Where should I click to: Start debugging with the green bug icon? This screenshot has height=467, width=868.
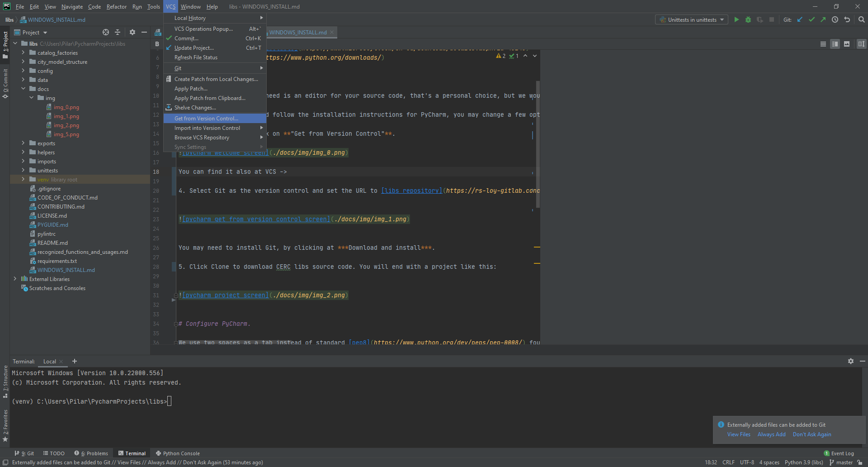(748, 19)
